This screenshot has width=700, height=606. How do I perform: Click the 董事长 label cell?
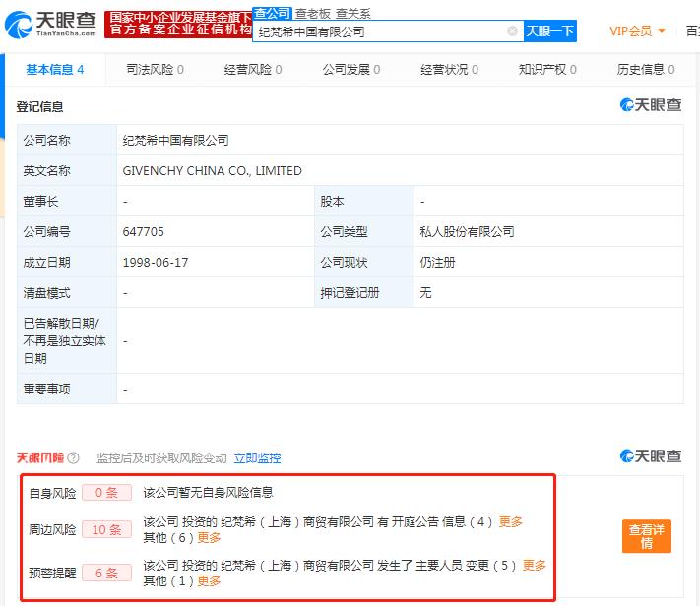67,202
